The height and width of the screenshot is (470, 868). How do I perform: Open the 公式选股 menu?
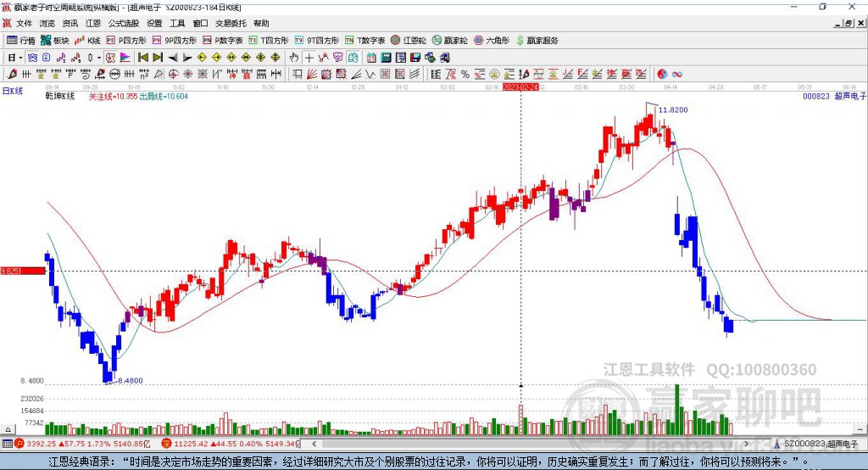123,24
